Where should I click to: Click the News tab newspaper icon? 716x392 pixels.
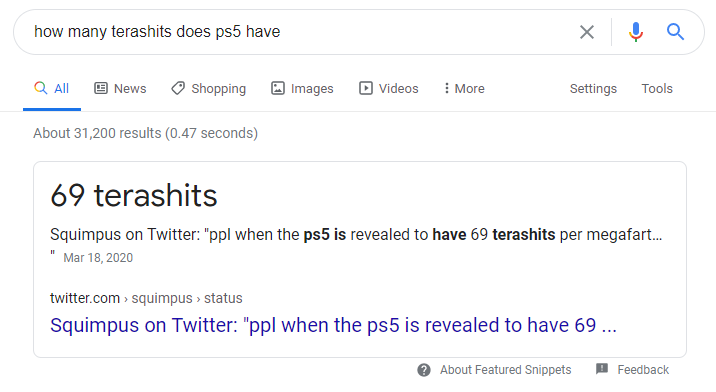pos(101,88)
